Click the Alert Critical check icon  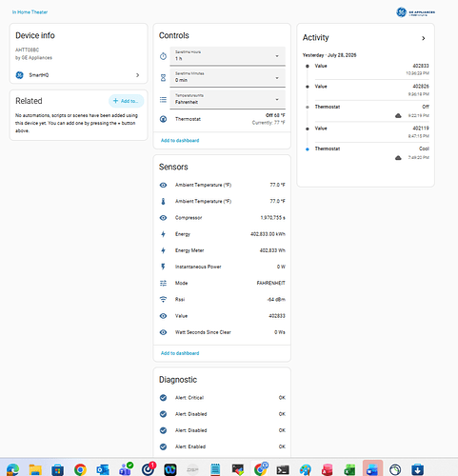coord(163,398)
